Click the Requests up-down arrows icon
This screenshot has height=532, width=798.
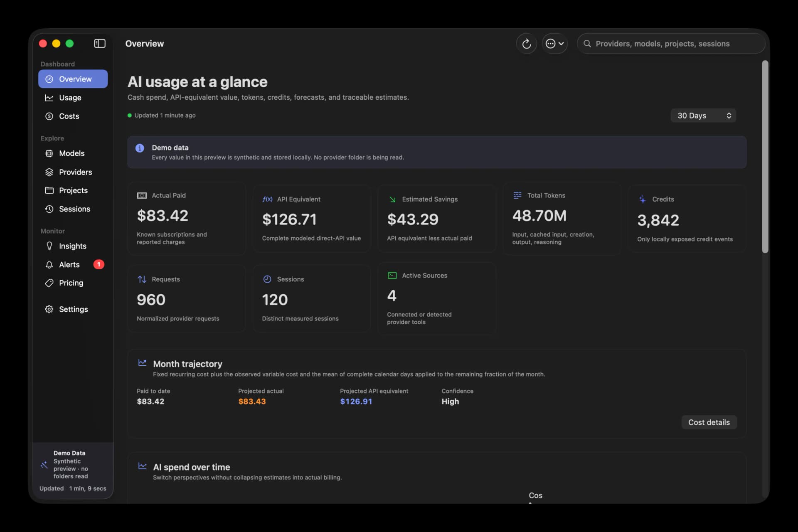(x=142, y=279)
